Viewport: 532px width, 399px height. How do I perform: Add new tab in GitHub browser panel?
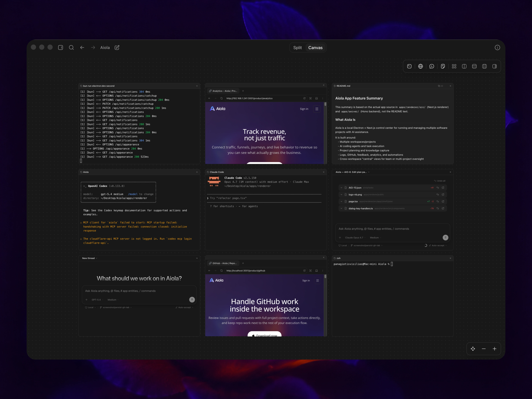[243, 263]
